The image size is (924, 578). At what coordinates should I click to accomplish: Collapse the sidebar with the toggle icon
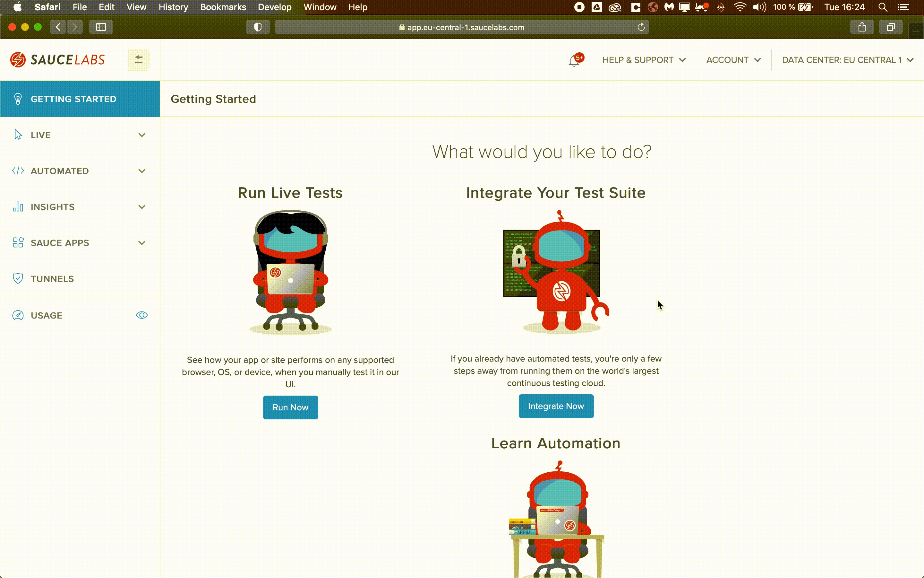pos(139,60)
